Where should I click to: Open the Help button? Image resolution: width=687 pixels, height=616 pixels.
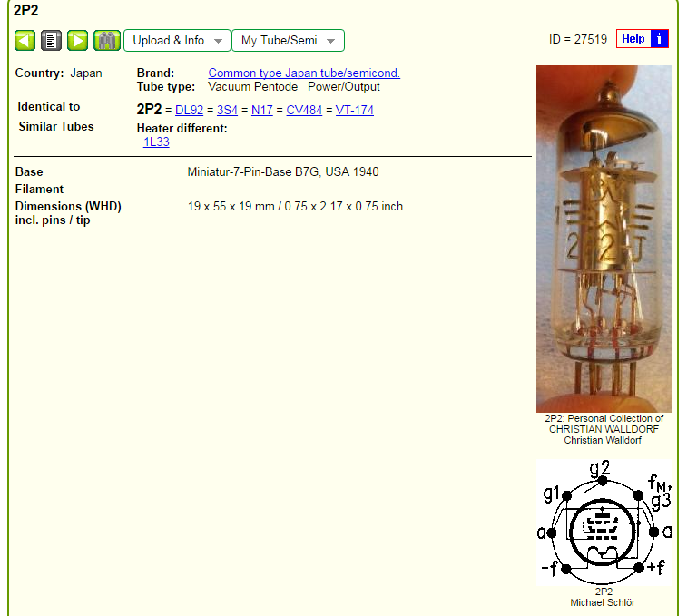click(633, 39)
